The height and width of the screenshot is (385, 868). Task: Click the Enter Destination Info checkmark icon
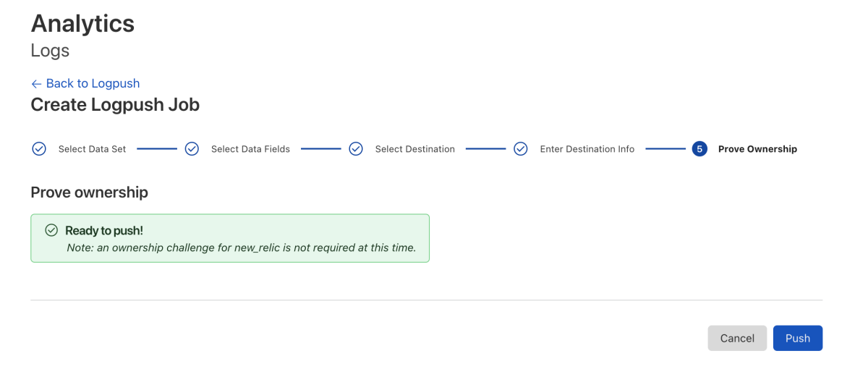tap(521, 149)
